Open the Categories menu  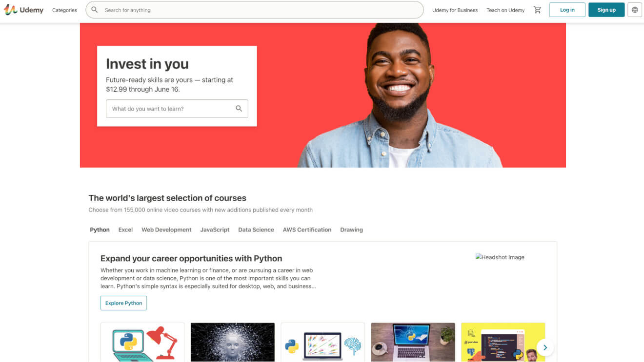pyautogui.click(x=64, y=10)
